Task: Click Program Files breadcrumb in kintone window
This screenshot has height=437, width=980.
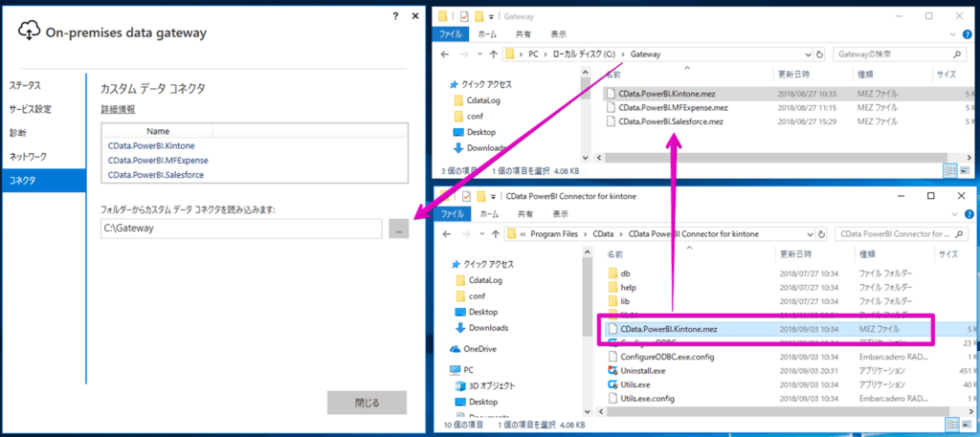Action: (x=553, y=234)
